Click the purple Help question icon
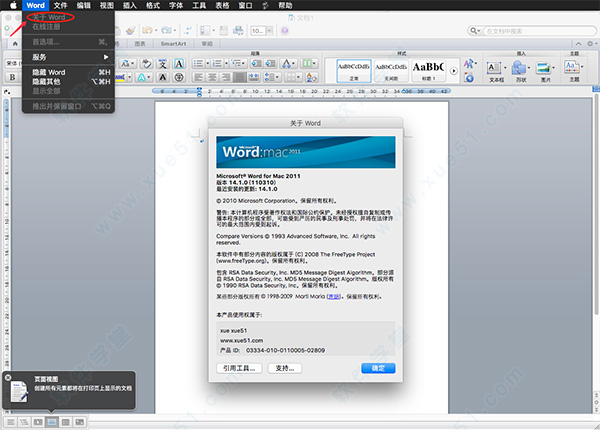This screenshot has height=430, width=600. pos(284,31)
